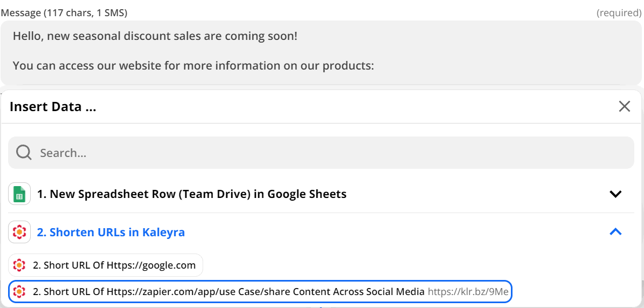The image size is (644, 308).
Task: Close the Insert Data panel
Action: pyautogui.click(x=624, y=106)
